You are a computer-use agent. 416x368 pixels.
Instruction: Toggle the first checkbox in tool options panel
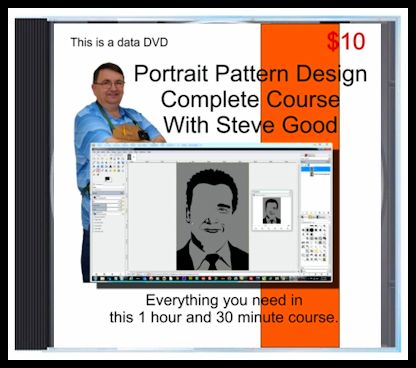click(95, 217)
